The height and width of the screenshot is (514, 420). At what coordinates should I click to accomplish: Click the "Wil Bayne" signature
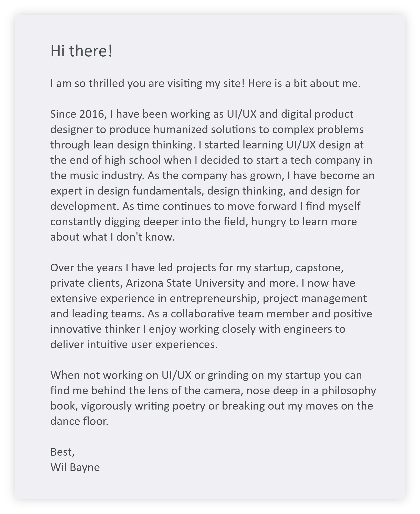pos(75,467)
